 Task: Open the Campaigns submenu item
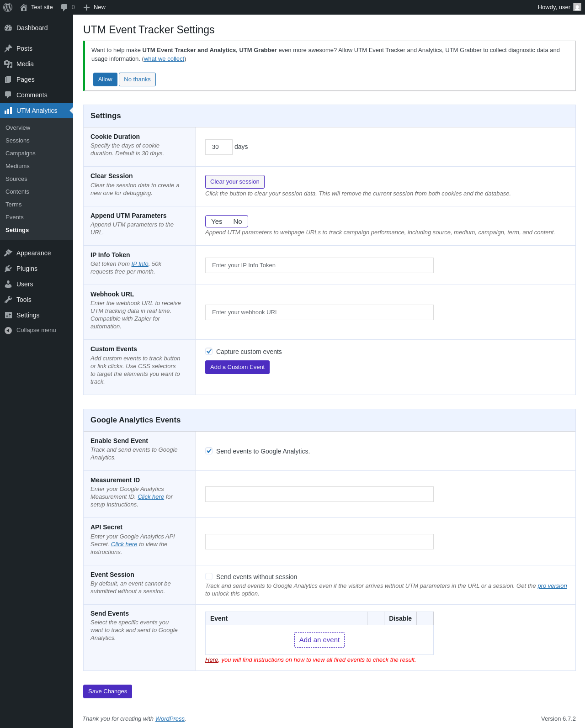coord(21,153)
